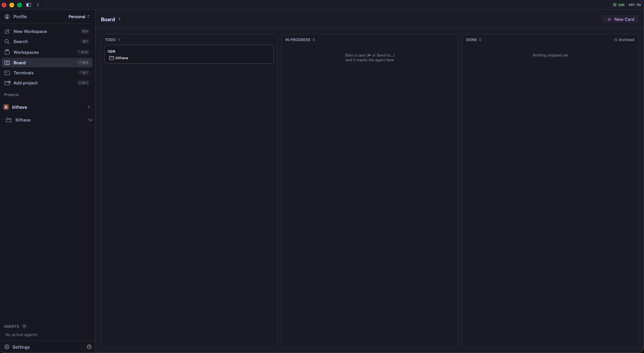Click the Board page title

tap(108, 20)
